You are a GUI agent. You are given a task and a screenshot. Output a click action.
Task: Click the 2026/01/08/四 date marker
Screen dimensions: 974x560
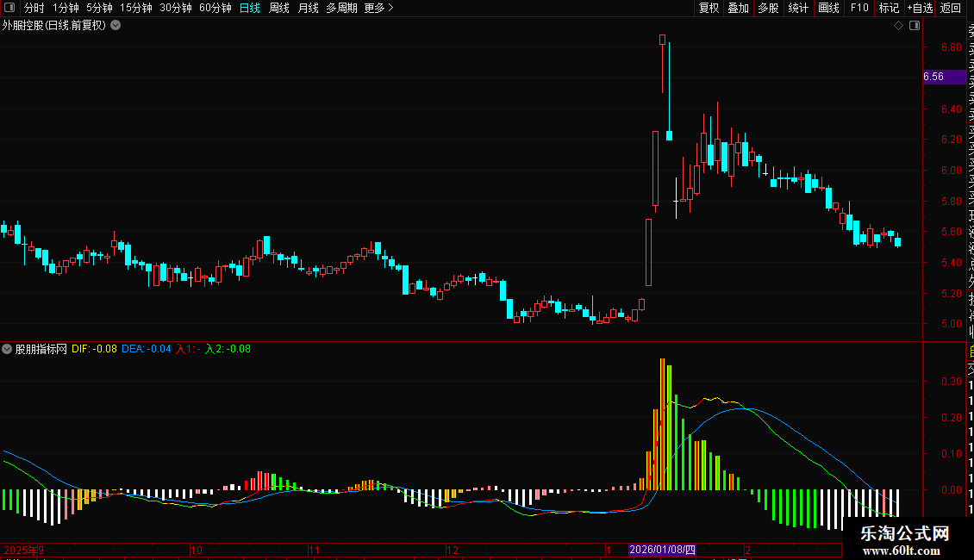pyautogui.click(x=662, y=550)
